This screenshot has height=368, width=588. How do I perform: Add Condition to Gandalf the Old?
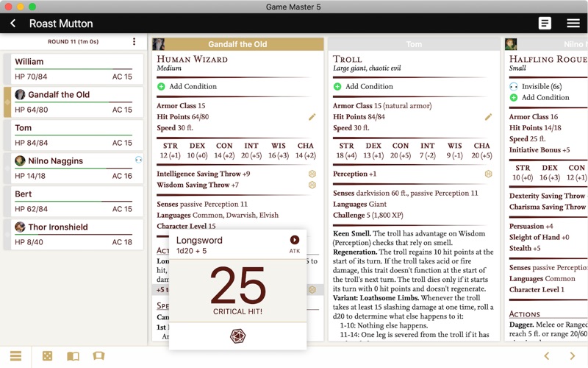tap(187, 86)
